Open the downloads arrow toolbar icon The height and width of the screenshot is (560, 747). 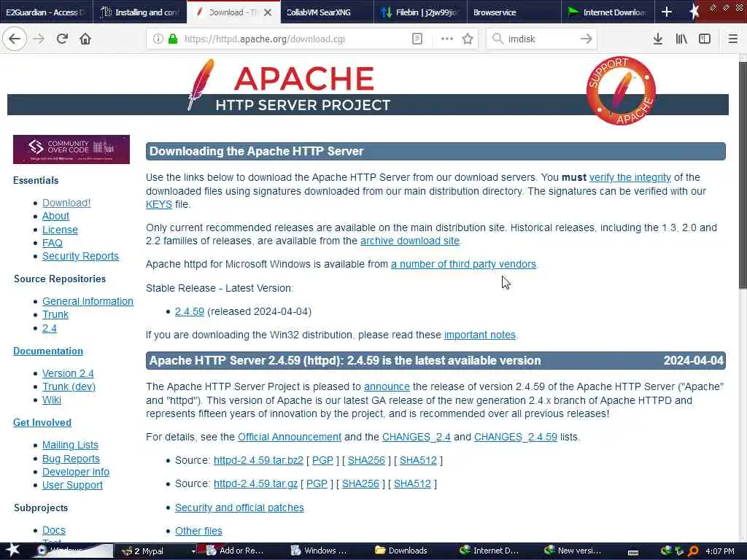(x=658, y=39)
